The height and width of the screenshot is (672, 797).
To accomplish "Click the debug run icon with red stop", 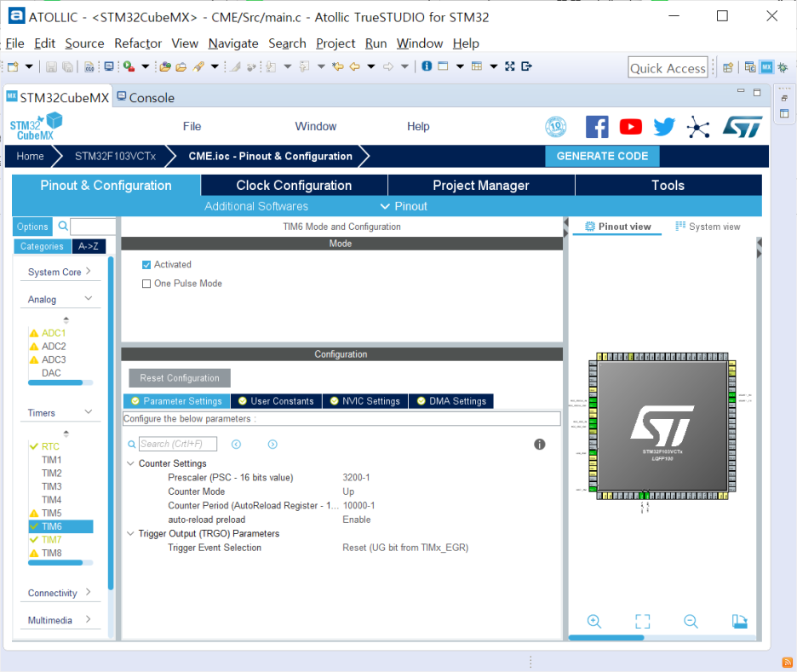I will [x=129, y=66].
